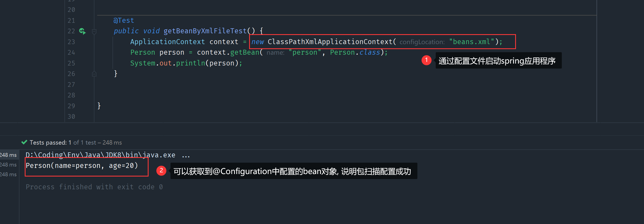Click the red numbered circle 1 annotation
This screenshot has width=644, height=224.
(426, 60)
